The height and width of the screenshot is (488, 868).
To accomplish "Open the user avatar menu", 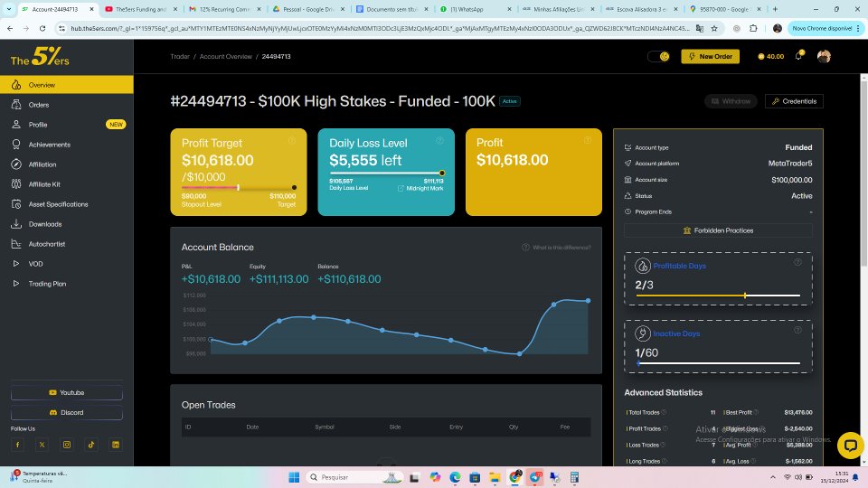I will (x=824, y=56).
